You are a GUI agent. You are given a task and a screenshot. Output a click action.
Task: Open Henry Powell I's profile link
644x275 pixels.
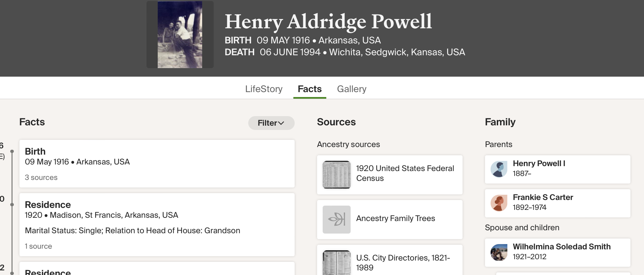pos(539,163)
